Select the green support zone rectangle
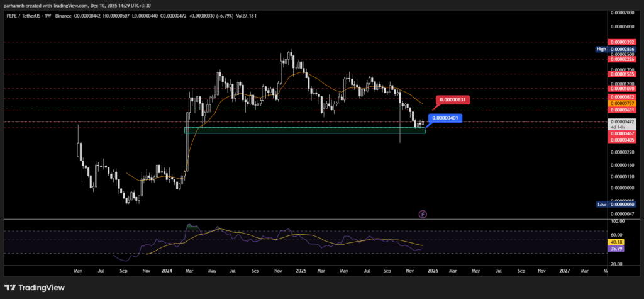This screenshot has height=299, width=644. 304,130
